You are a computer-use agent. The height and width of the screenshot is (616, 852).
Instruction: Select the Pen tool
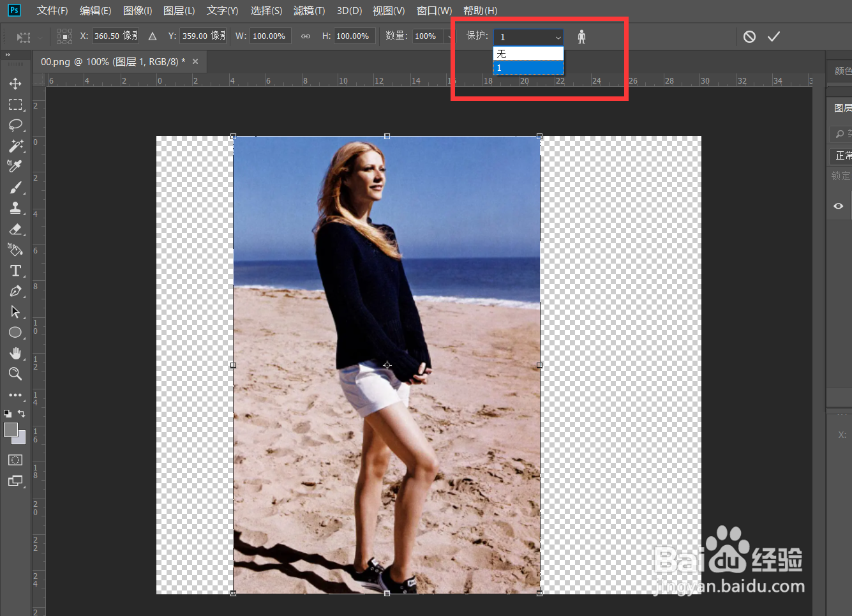pyautogui.click(x=15, y=291)
